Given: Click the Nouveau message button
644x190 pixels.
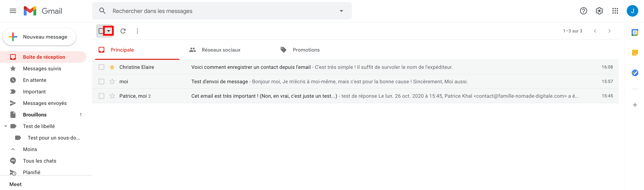Looking at the screenshot, I should pyautogui.click(x=39, y=37).
